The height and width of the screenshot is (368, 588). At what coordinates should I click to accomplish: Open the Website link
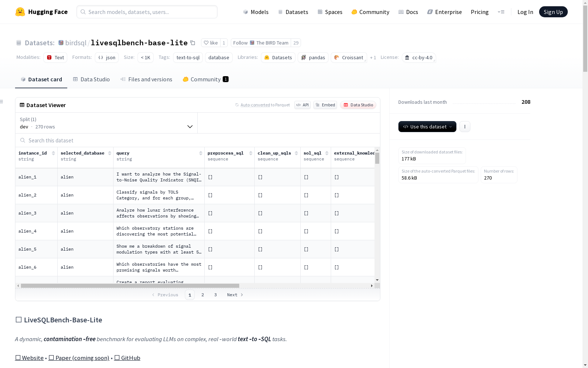[29, 358]
